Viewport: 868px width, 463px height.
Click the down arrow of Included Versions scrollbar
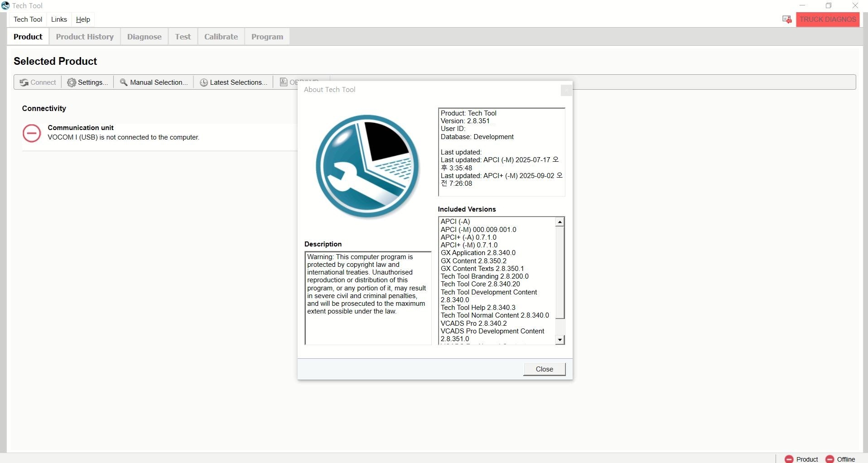tap(560, 340)
